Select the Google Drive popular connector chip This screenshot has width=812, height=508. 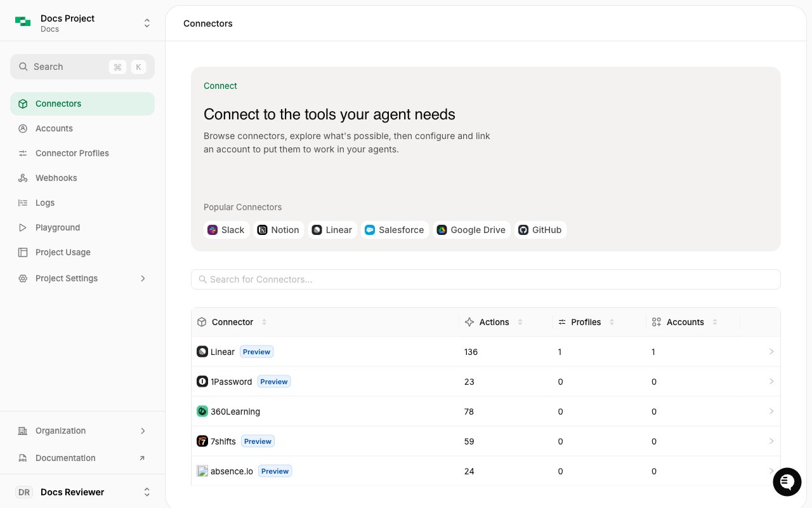click(471, 230)
